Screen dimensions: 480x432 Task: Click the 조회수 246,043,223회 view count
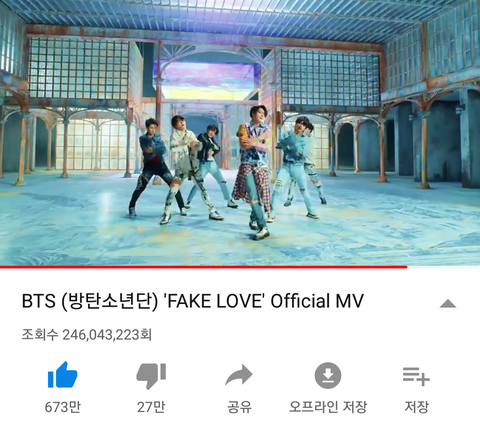pos(87,334)
